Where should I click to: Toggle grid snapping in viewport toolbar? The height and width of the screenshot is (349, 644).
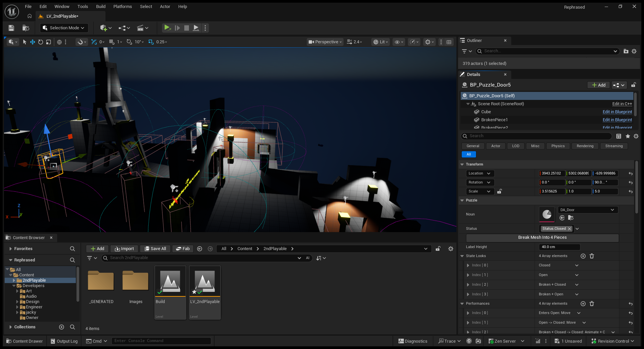pyautogui.click(x=112, y=42)
